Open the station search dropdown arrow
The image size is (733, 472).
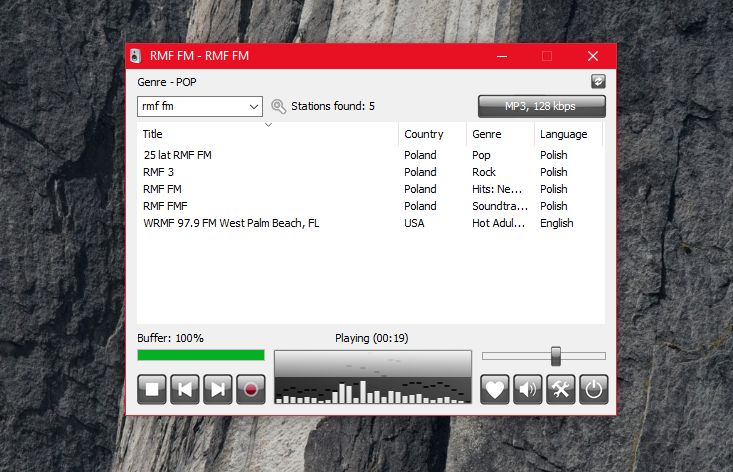253,106
